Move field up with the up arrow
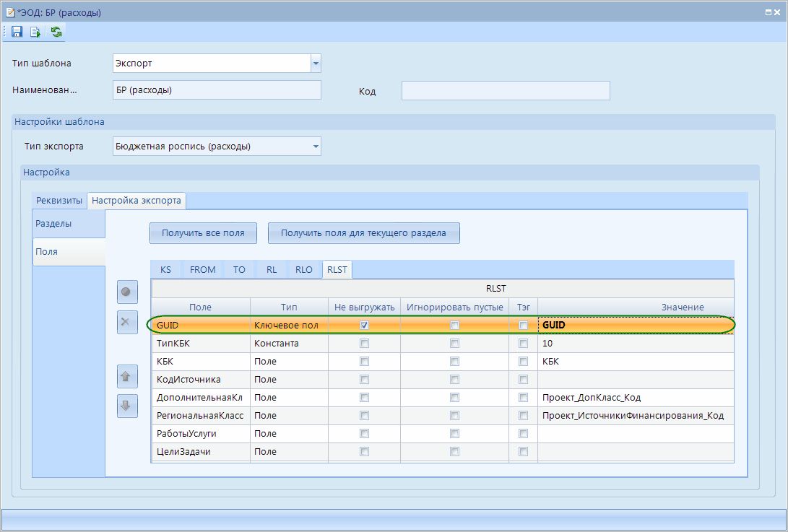Image resolution: width=788 pixels, height=532 pixels. pyautogui.click(x=127, y=376)
